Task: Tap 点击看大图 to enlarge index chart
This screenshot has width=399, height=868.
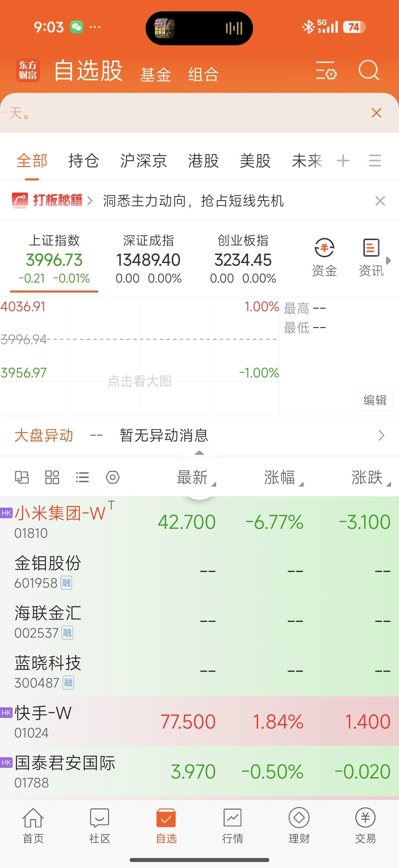Action: [139, 381]
